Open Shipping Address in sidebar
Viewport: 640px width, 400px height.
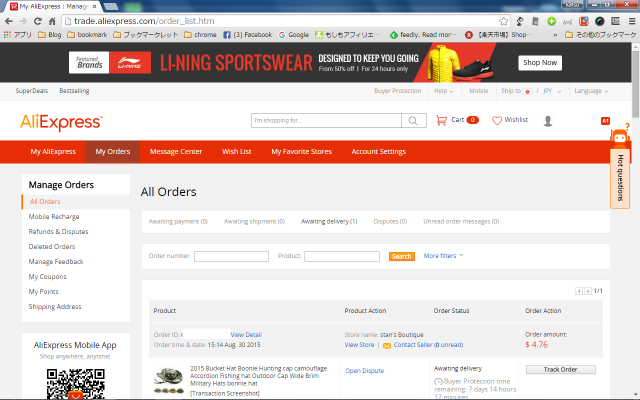[x=55, y=307]
